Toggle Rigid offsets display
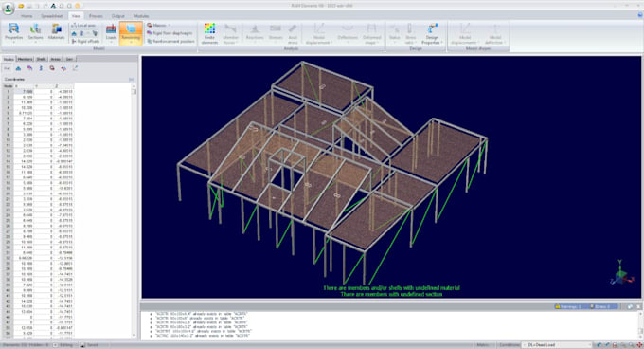644x349 pixels. coord(85,41)
